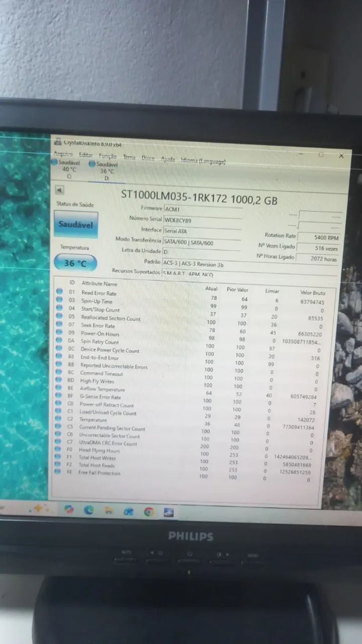Screen dimensions: 362x644
Task: Click the status dot for End-to-End Error
Action: click(59, 356)
